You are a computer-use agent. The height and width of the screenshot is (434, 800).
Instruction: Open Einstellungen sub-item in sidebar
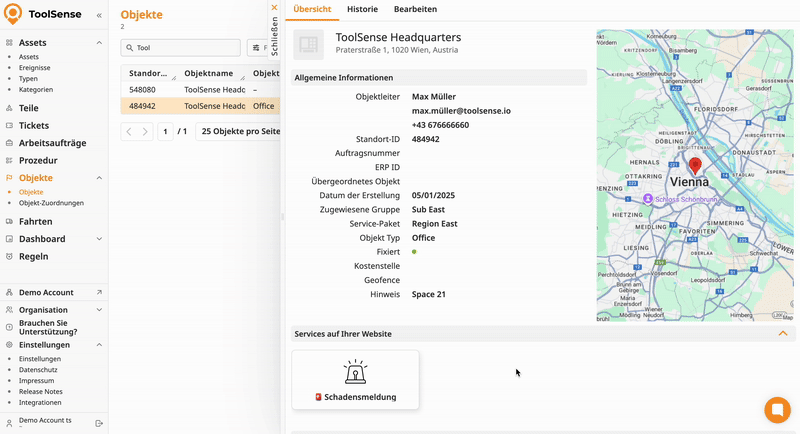[x=40, y=359]
